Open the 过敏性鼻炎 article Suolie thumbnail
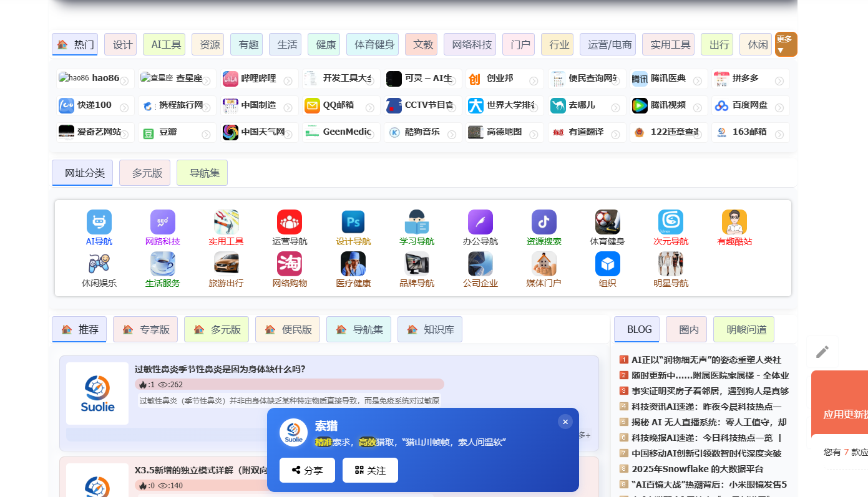The height and width of the screenshot is (497, 868). point(97,393)
